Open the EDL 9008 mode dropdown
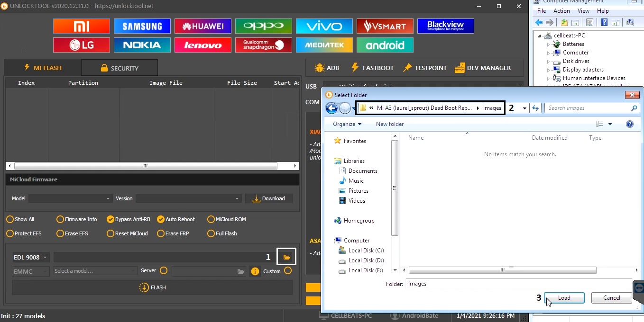 (31, 258)
